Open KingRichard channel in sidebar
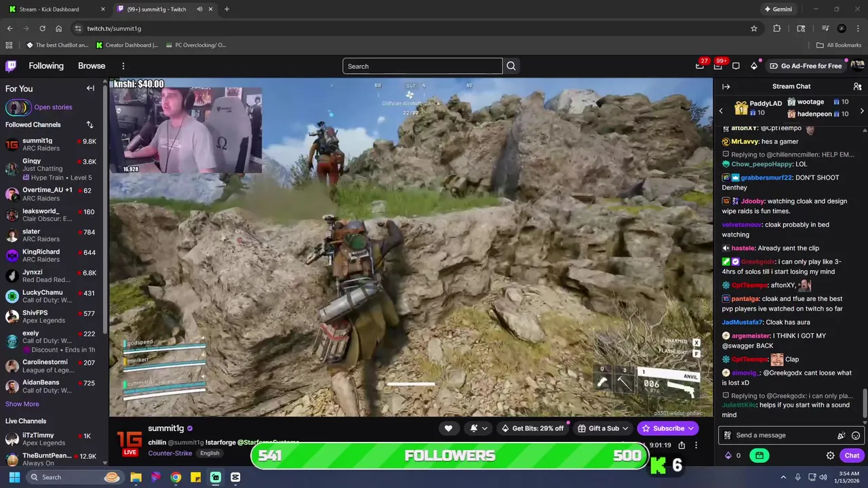 pos(52,256)
